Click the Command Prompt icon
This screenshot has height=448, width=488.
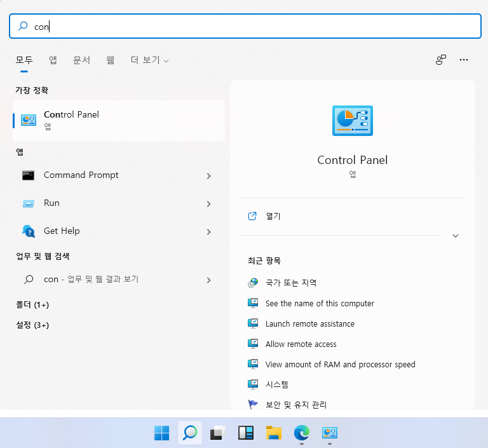(29, 175)
